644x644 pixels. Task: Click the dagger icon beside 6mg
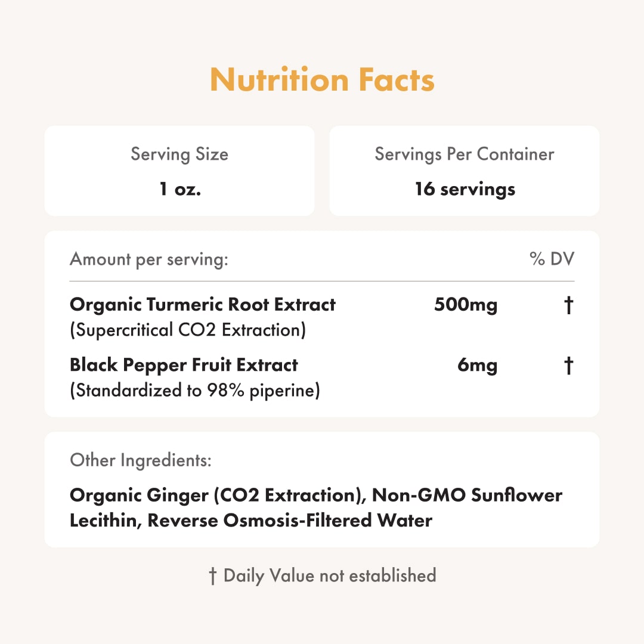(x=569, y=366)
